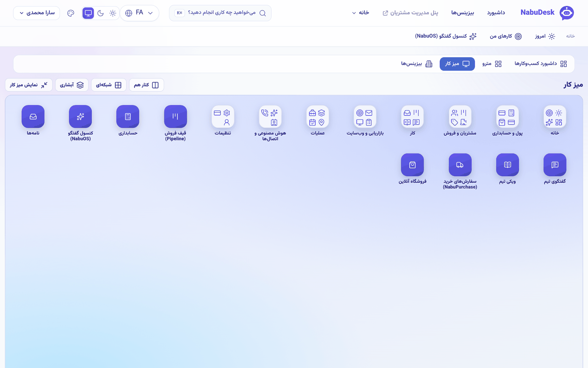The height and width of the screenshot is (368, 588).
Task: Select the میز کار tab
Action: [457, 64]
